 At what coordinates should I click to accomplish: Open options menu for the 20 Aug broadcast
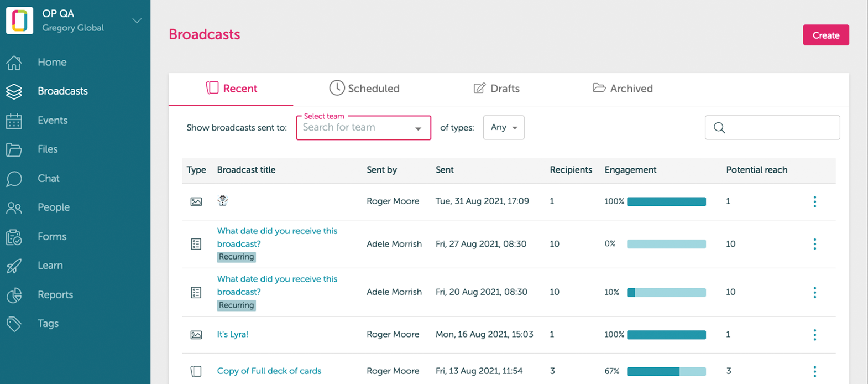pos(814,293)
